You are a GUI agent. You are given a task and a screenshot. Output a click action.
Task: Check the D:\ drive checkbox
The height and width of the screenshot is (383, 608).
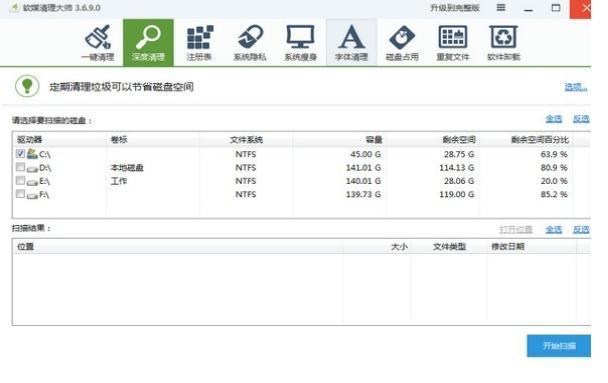pyautogui.click(x=21, y=167)
